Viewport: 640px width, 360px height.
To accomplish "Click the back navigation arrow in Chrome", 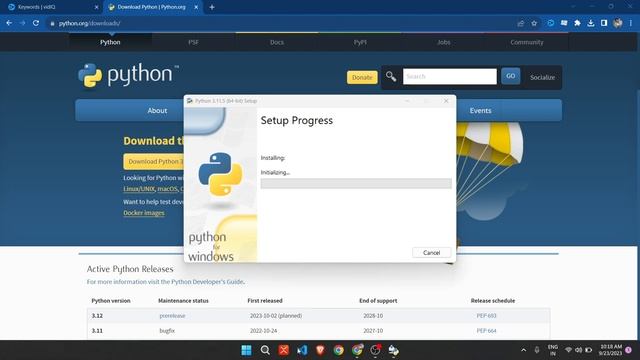I will pos(9,23).
